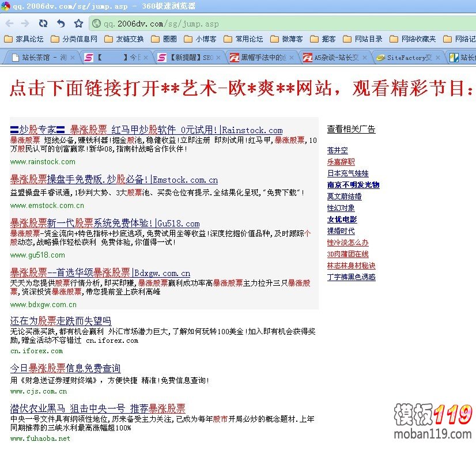This screenshot has height=450, width=476.
Task: Go back using the back arrow
Action: pos(10,24)
